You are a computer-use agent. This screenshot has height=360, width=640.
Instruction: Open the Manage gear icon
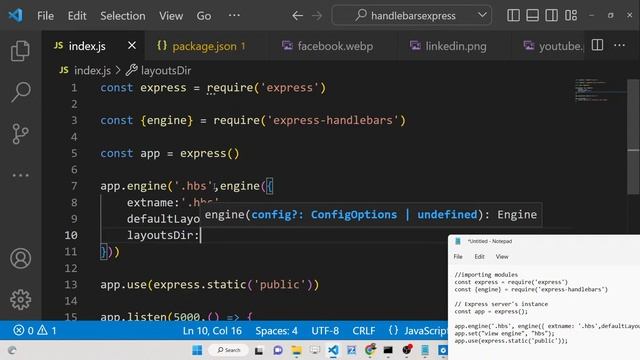pos(20,300)
